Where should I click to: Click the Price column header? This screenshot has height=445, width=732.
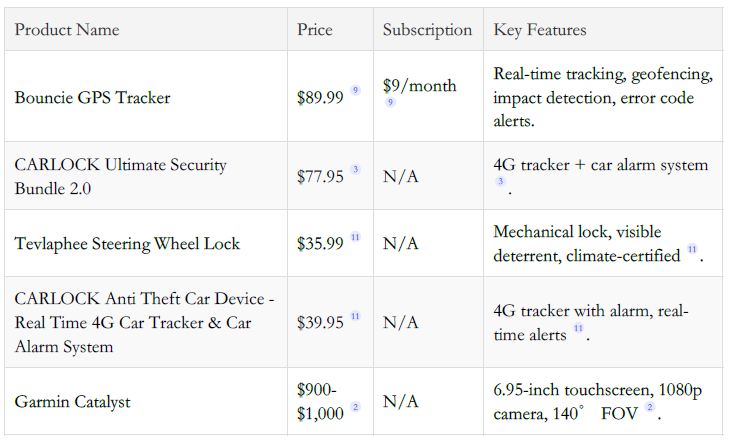click(x=315, y=30)
